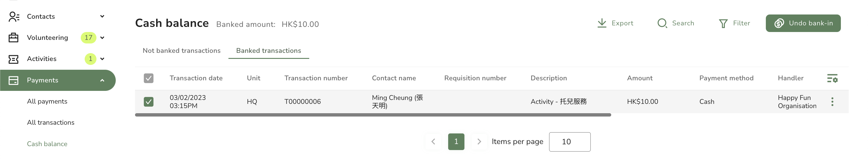Open the column settings icon in table header

[x=832, y=78]
